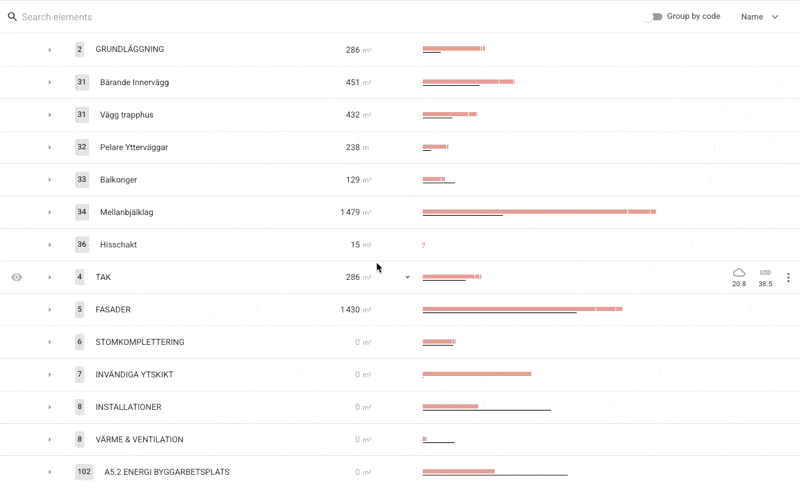Click the Mellanbjälklag red bar
This screenshot has height=495, width=800.
[538, 211]
